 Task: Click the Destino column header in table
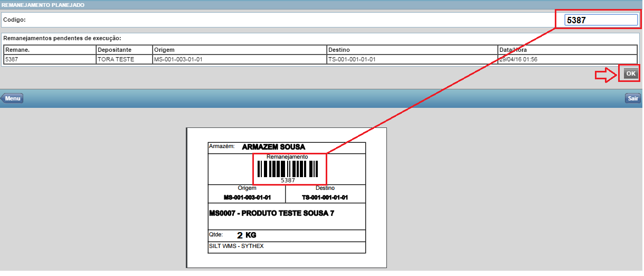[x=412, y=50]
